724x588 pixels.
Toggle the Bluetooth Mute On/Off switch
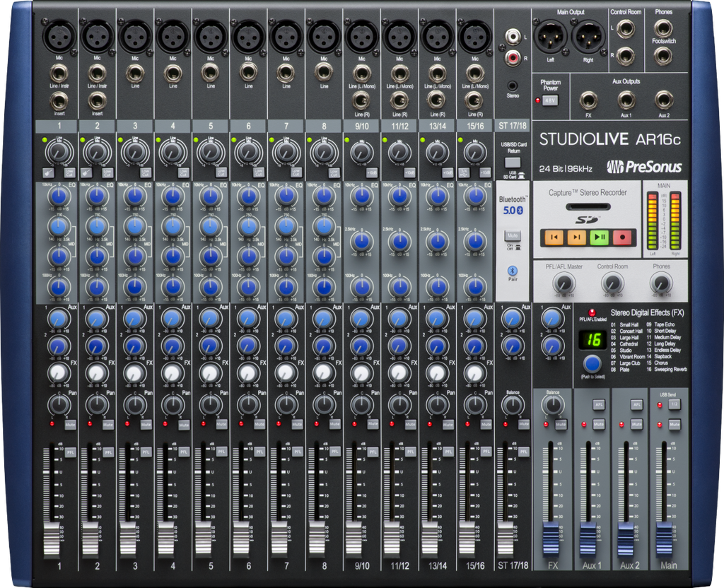[513, 234]
